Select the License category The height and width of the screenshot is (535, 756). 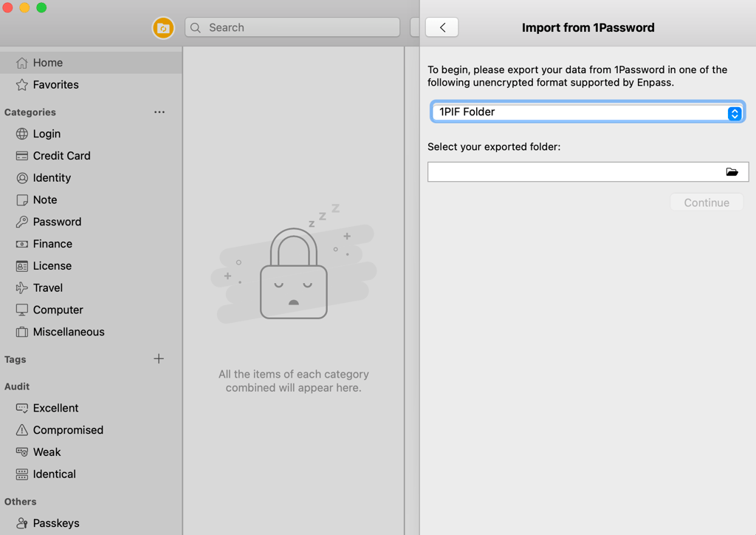pos(91,266)
